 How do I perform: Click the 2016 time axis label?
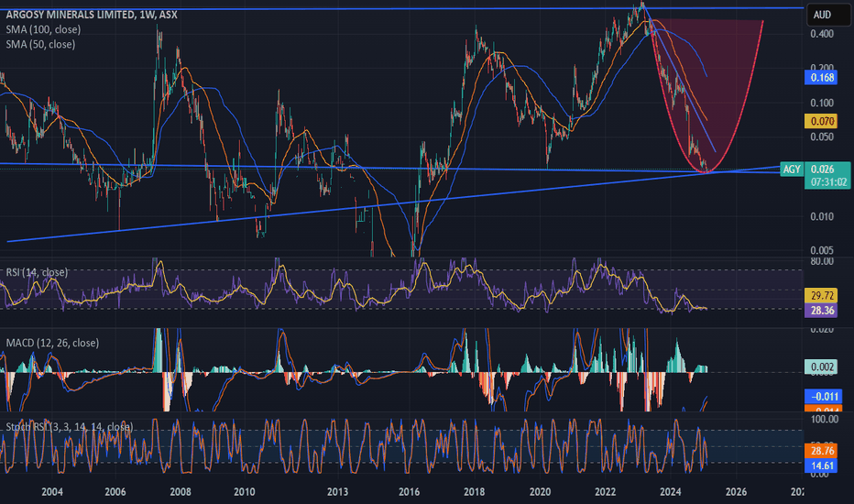click(x=409, y=491)
